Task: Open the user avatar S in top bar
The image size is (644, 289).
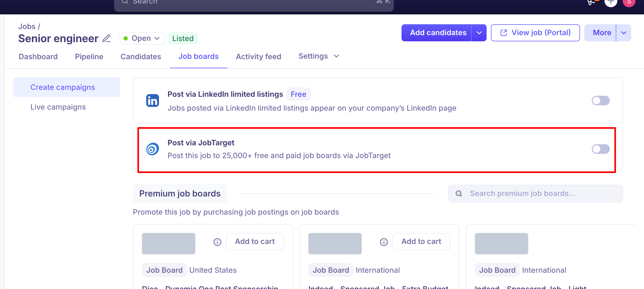Action: click(x=629, y=2)
